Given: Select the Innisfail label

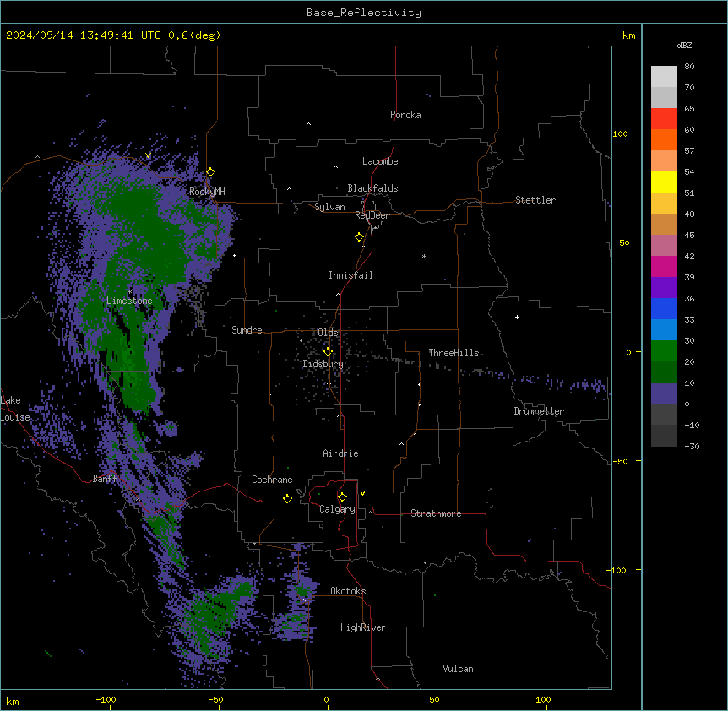Looking at the screenshot, I should pyautogui.click(x=350, y=275).
